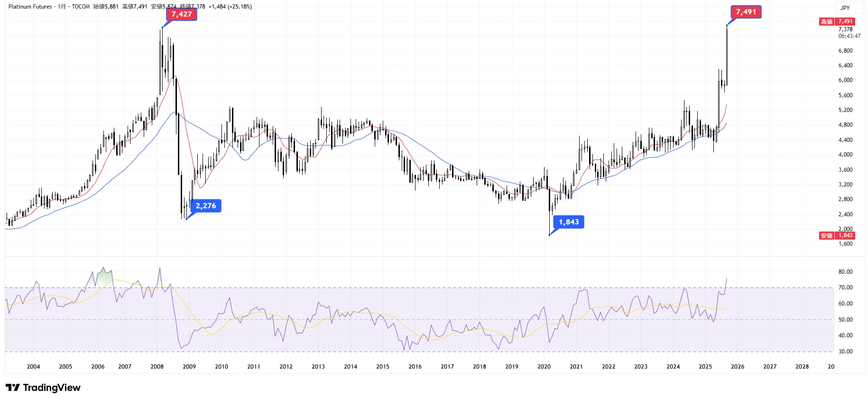Click the TradingView logo

[43, 388]
